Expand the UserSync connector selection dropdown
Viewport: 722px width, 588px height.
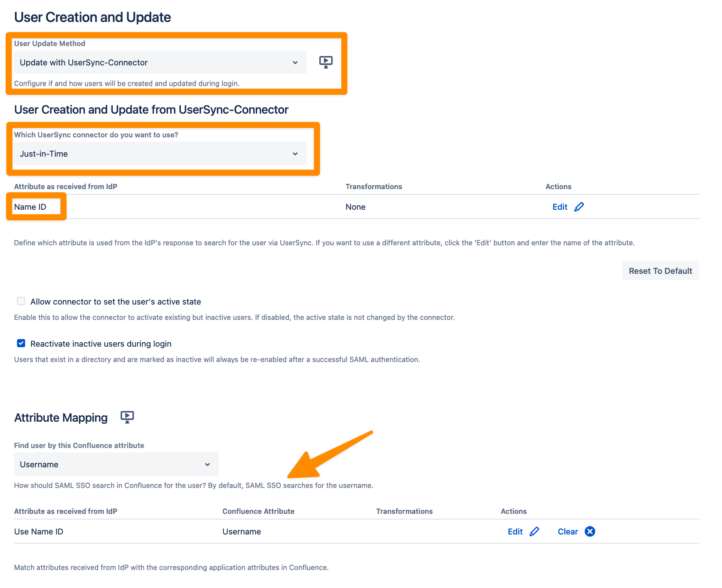[160, 154]
